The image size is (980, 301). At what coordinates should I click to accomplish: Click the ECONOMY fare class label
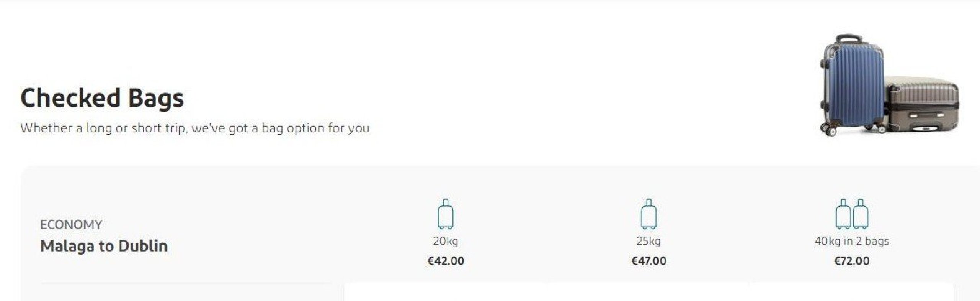pyautogui.click(x=71, y=224)
